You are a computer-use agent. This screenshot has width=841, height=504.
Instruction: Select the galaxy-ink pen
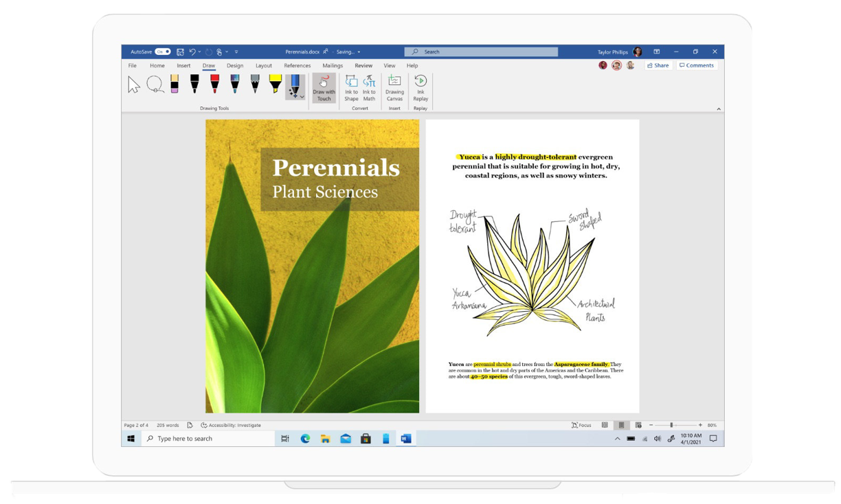coord(235,84)
